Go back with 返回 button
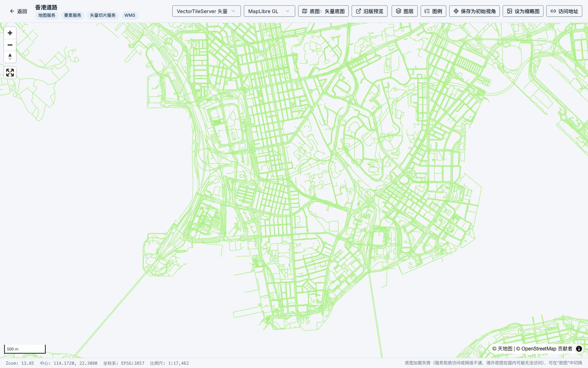The image size is (588, 368). tap(18, 11)
